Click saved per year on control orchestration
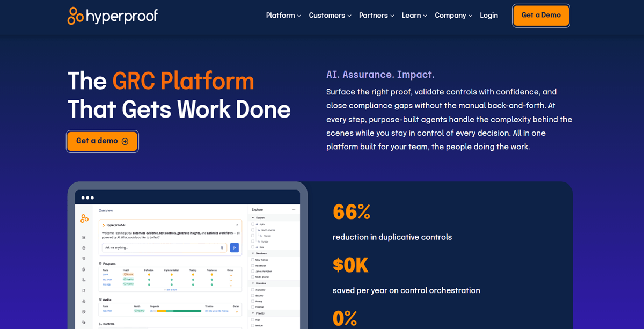This screenshot has width=644, height=329. (x=406, y=290)
